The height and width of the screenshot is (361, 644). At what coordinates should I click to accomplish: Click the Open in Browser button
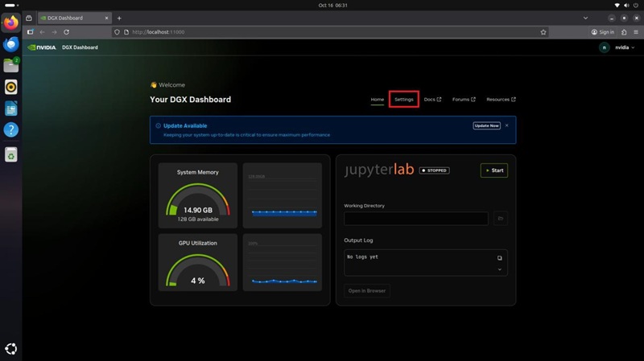(x=367, y=291)
